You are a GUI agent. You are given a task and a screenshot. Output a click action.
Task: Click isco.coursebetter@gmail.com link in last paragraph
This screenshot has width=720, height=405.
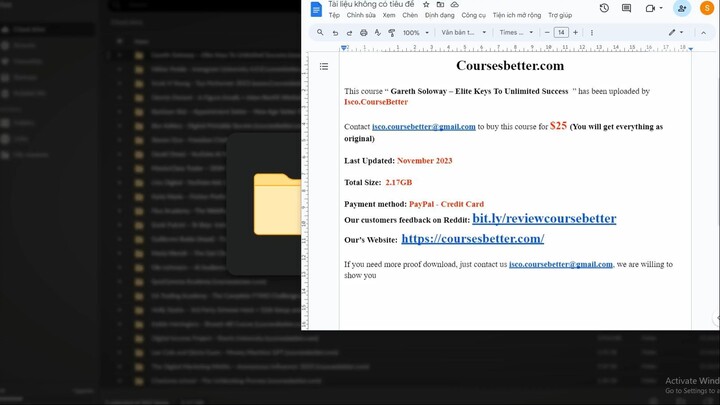click(561, 264)
